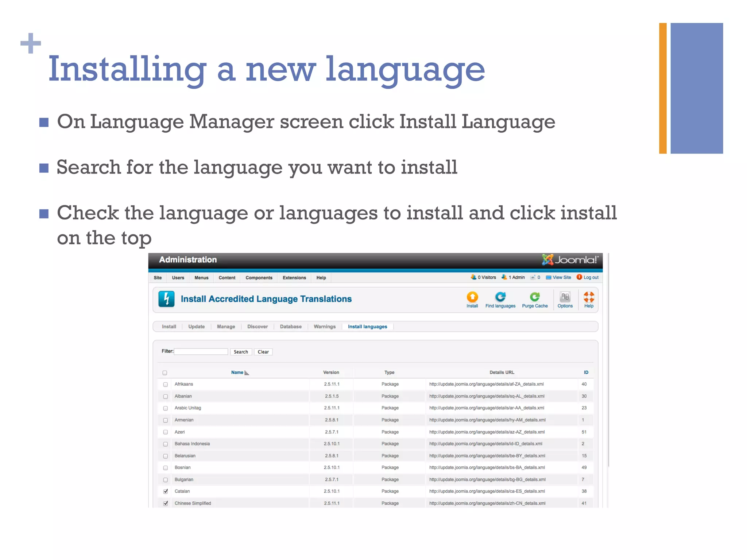Image resolution: width=747 pixels, height=560 pixels.
Task: Check the Azeri language checkbox
Action: (x=166, y=432)
